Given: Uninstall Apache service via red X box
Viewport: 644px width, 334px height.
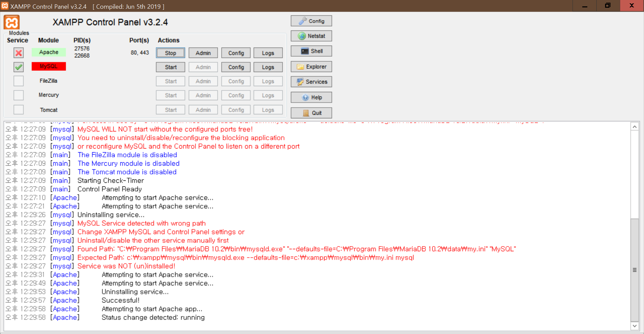Looking at the screenshot, I should (19, 53).
